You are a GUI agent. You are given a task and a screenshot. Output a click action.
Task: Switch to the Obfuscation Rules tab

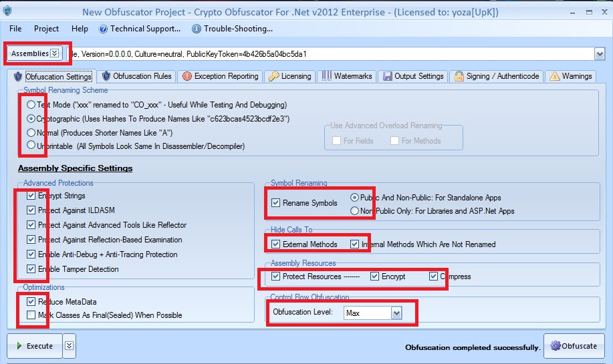(136, 76)
